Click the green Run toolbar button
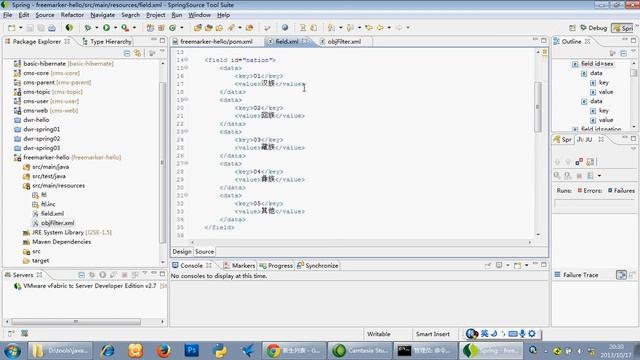Screen dimensions: 640x360 coord(106,28)
